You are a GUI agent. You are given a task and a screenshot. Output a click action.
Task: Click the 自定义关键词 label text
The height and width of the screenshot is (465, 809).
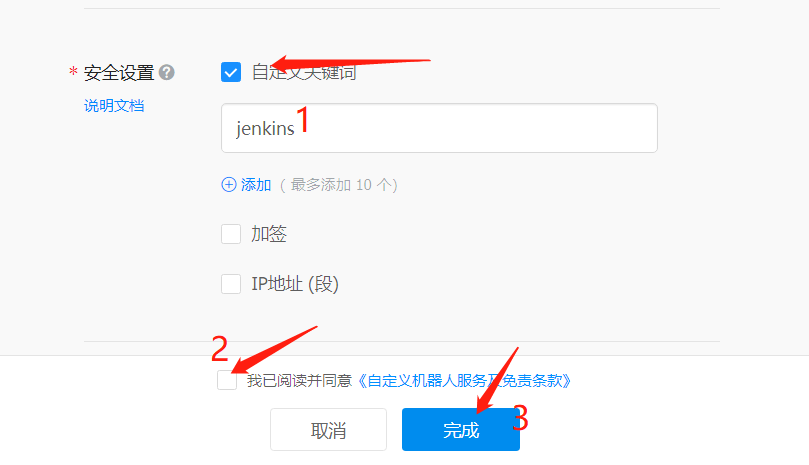[x=304, y=73]
